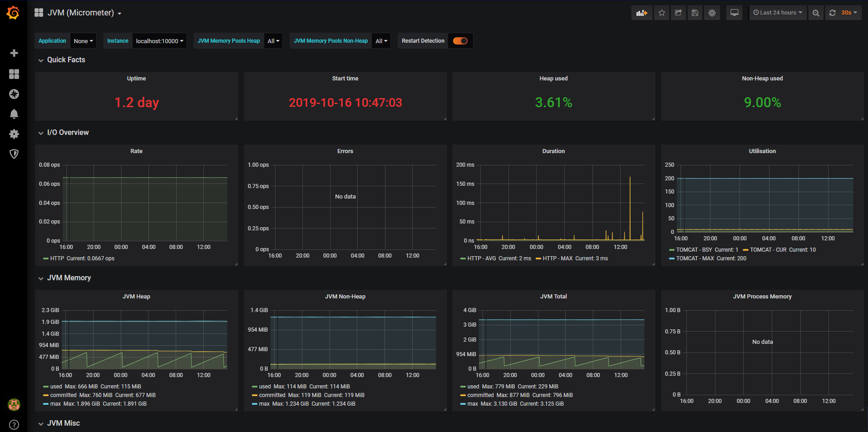Zoom out time range magnifier
Screen dimensions: 868x432
pyautogui.click(x=816, y=13)
